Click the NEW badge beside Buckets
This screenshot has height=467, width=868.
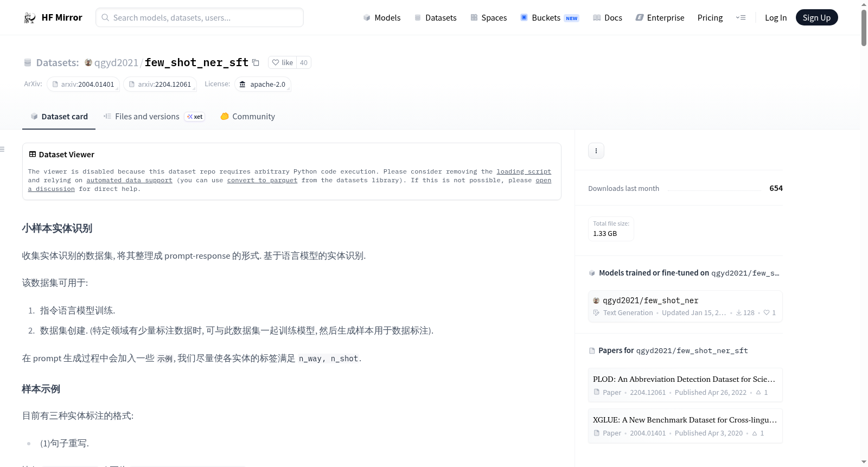572,18
